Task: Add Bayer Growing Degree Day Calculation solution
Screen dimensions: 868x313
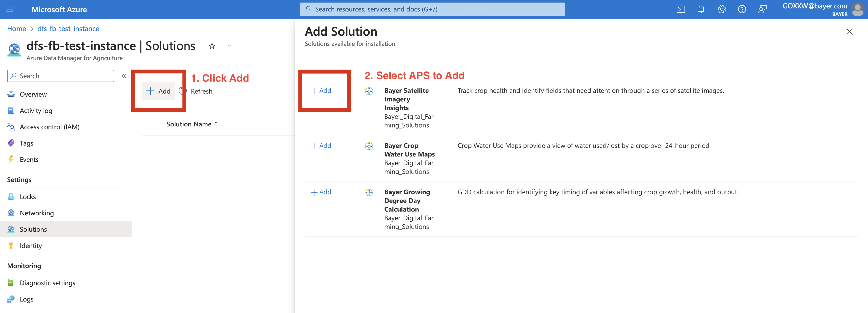Action: tap(321, 192)
